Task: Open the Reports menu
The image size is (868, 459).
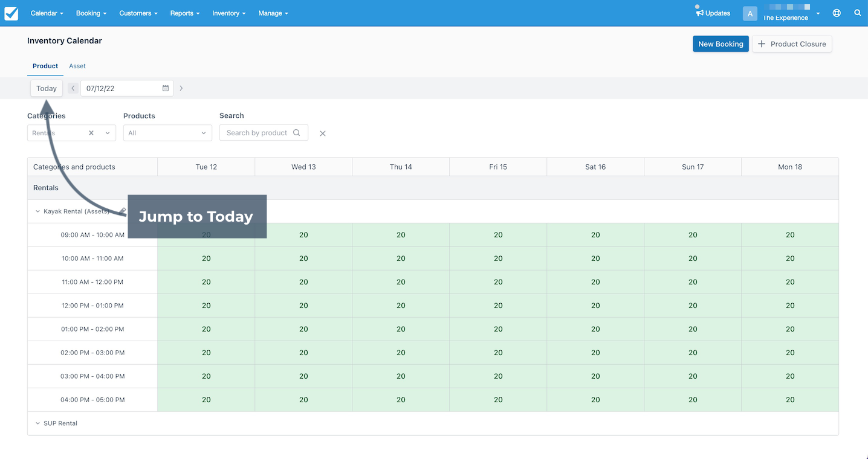Action: tap(185, 13)
